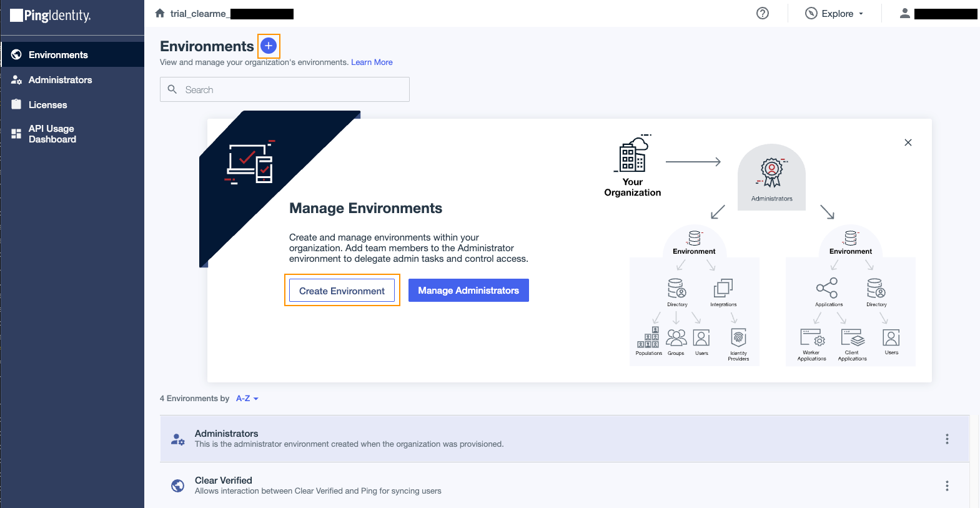Open the user account profile icon
The height and width of the screenshot is (508, 980).
[904, 13]
